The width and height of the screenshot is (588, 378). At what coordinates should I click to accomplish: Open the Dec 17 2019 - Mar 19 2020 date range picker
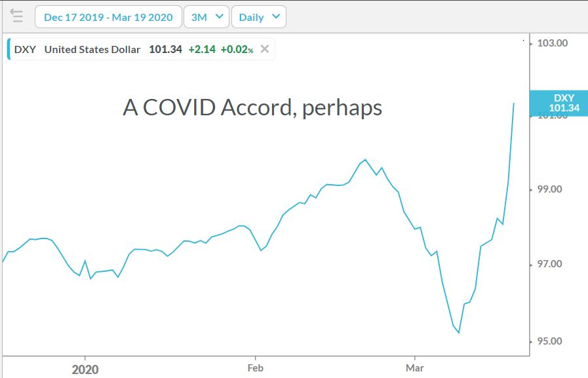coord(108,17)
